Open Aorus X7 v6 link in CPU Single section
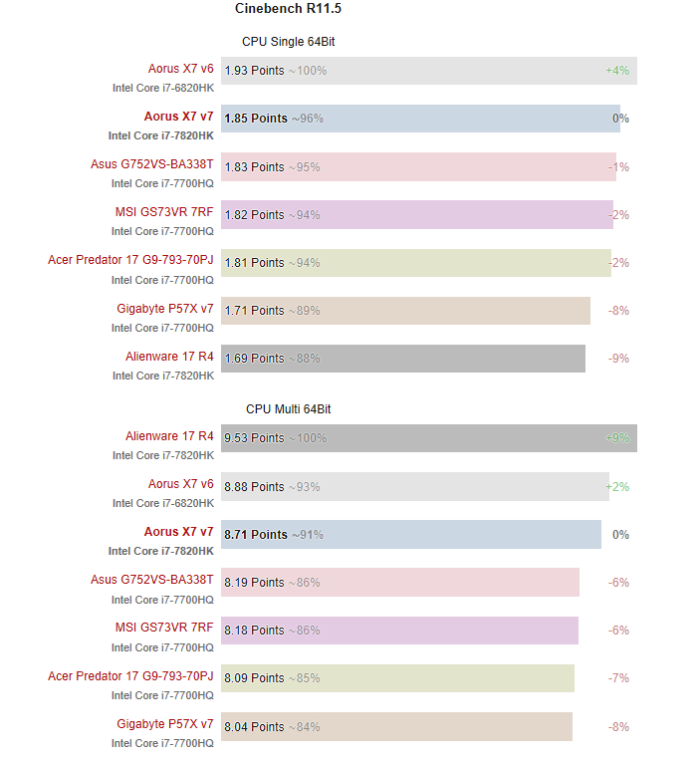 click(x=180, y=69)
